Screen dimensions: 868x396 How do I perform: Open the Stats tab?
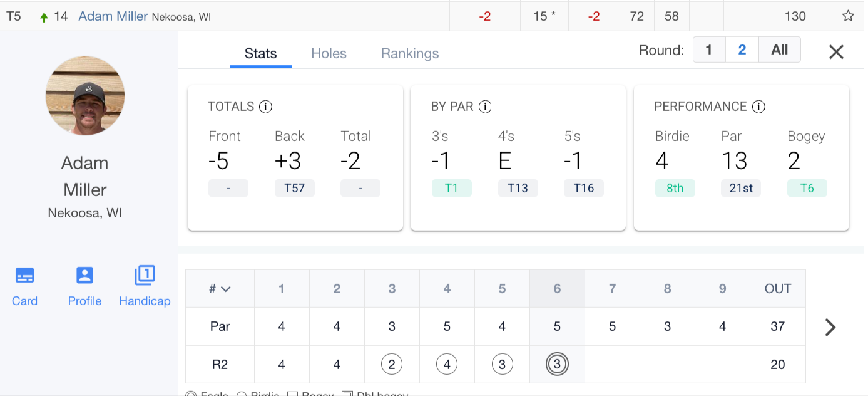pos(260,54)
